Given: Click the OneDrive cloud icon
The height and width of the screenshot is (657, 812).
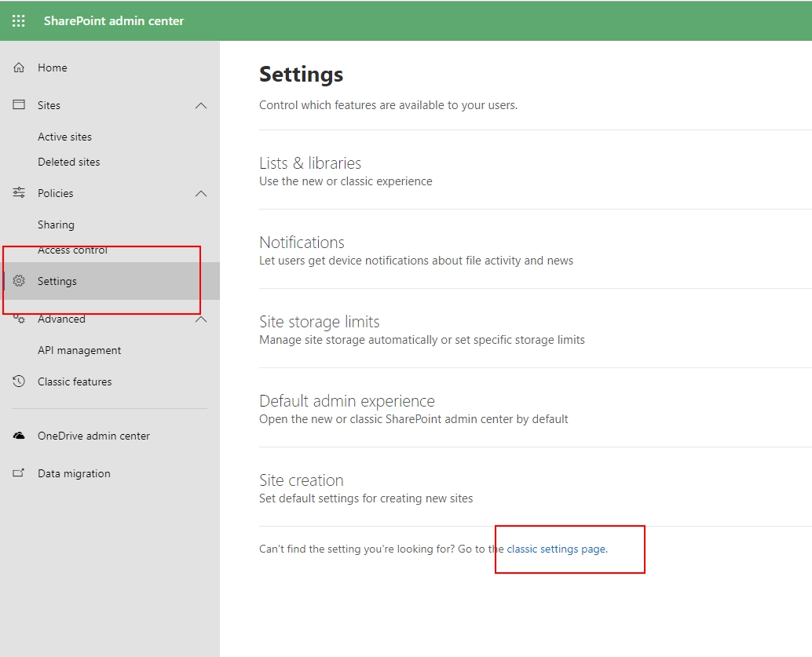Looking at the screenshot, I should point(19,436).
